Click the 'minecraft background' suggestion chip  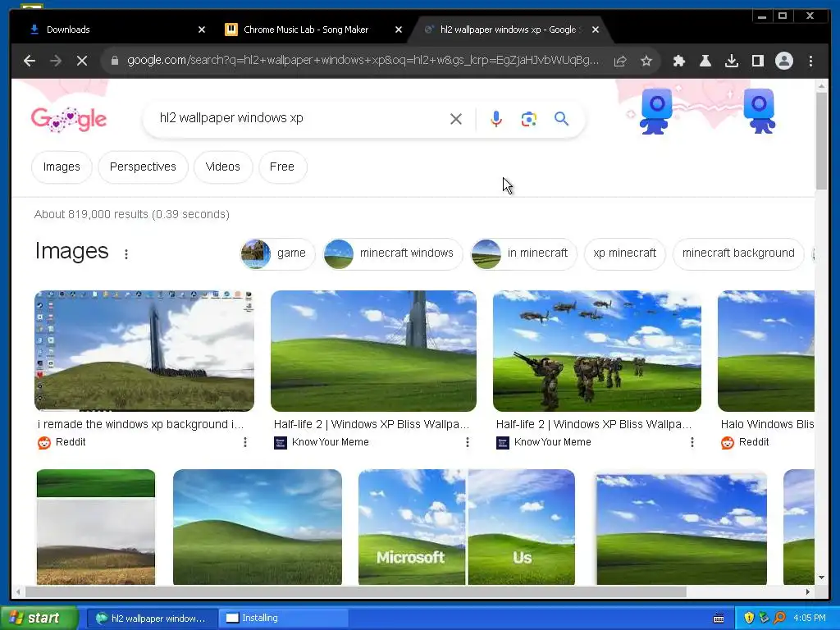pyautogui.click(x=738, y=253)
